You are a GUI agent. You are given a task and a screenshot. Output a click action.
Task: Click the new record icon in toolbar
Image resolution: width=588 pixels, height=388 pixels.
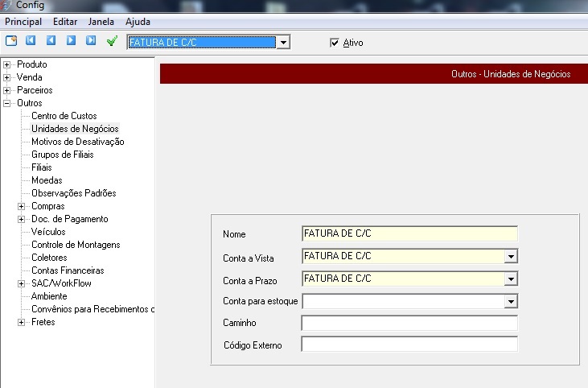11,40
